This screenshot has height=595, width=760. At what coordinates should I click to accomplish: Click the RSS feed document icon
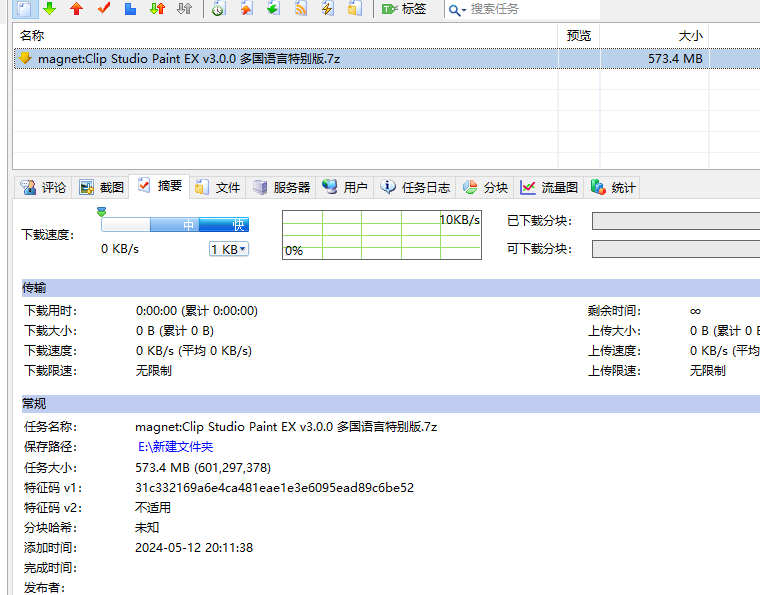pyautogui.click(x=301, y=8)
